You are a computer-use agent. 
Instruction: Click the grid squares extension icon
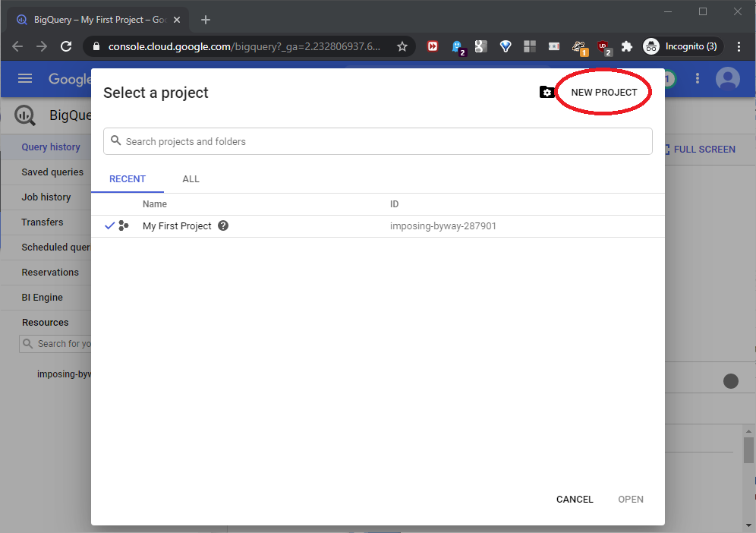530,46
